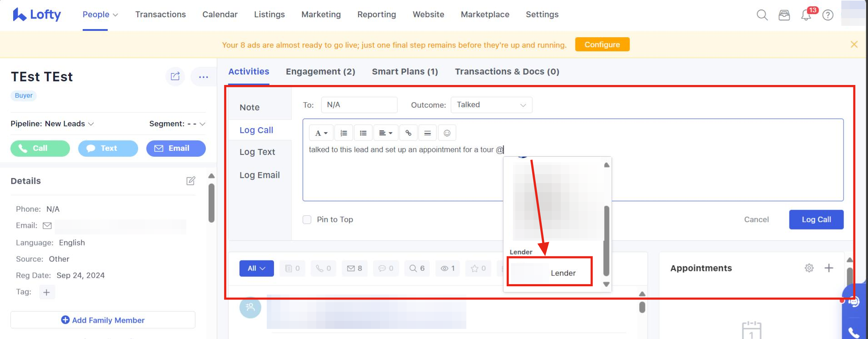Open the All activities filter dropdown
The width and height of the screenshot is (868, 339).
coord(256,269)
